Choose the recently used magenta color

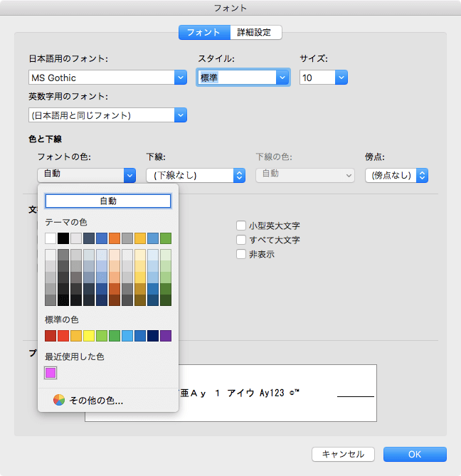[51, 373]
